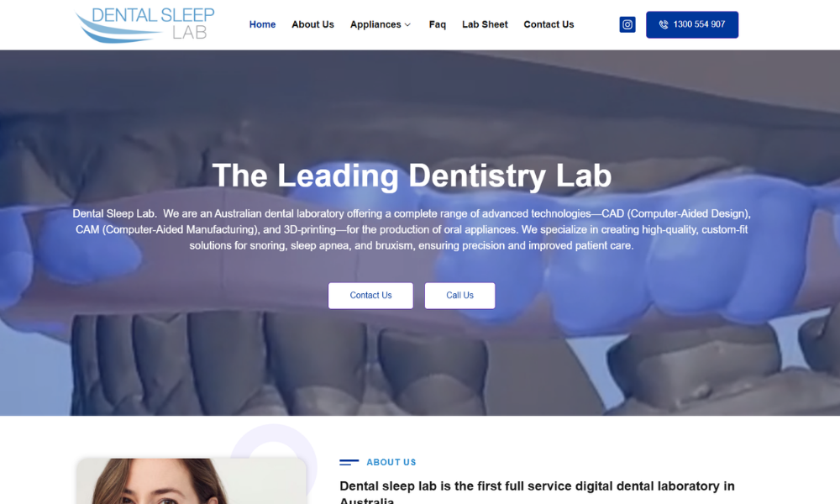Open the Appliances menu
840x504 pixels.
375,24
